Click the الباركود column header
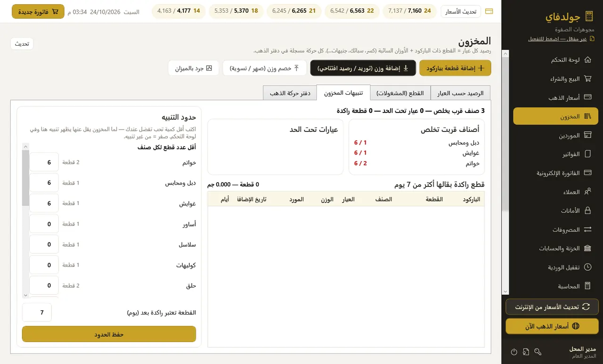 [472, 199]
